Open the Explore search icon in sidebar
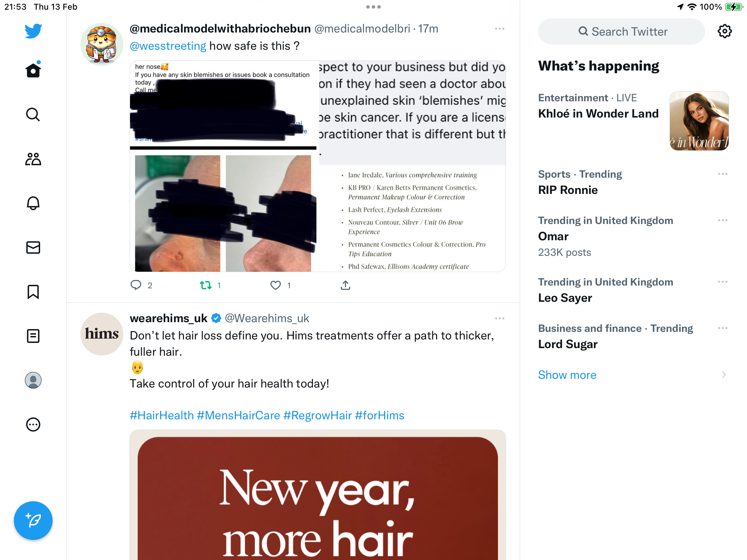Screen dimensions: 747x560 pyautogui.click(x=33, y=114)
